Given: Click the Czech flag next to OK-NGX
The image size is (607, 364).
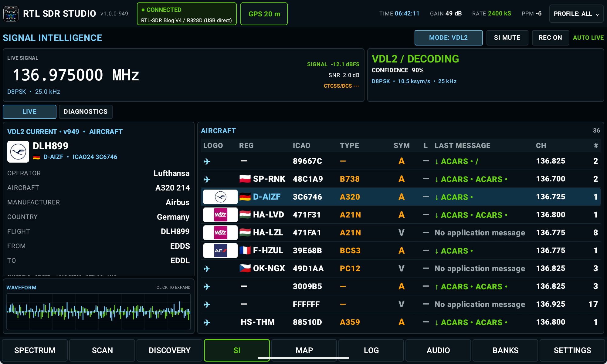Looking at the screenshot, I should point(245,268).
